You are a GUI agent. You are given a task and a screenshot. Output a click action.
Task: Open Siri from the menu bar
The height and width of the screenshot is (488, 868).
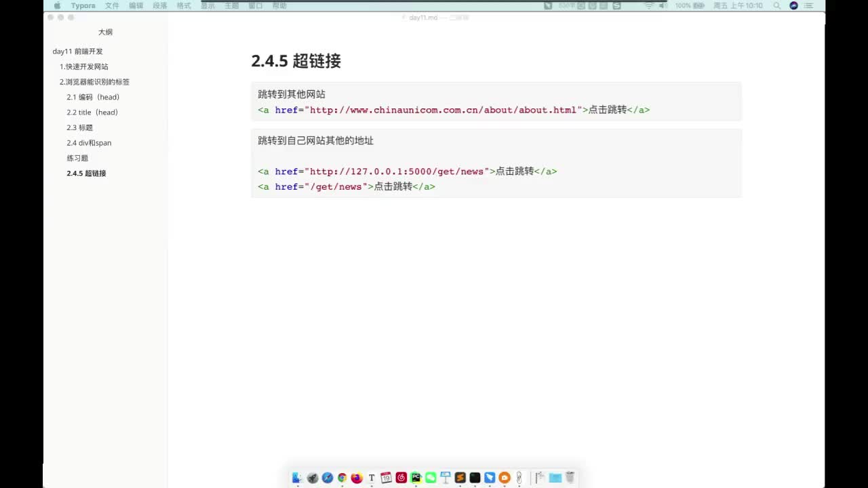794,5
